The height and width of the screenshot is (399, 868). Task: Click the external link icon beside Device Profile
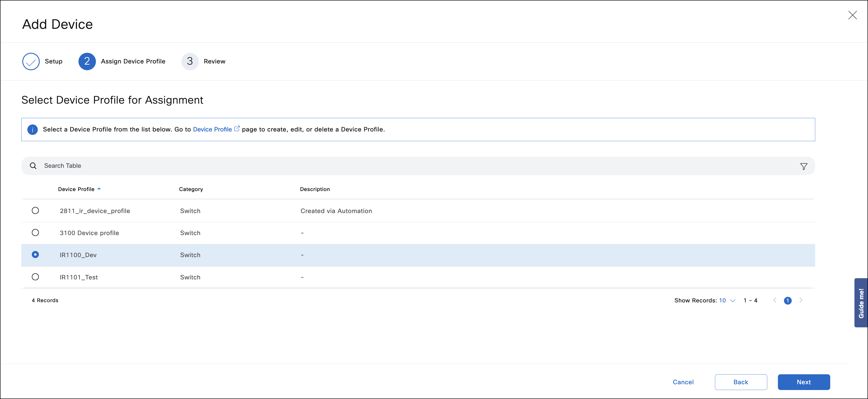click(x=237, y=128)
